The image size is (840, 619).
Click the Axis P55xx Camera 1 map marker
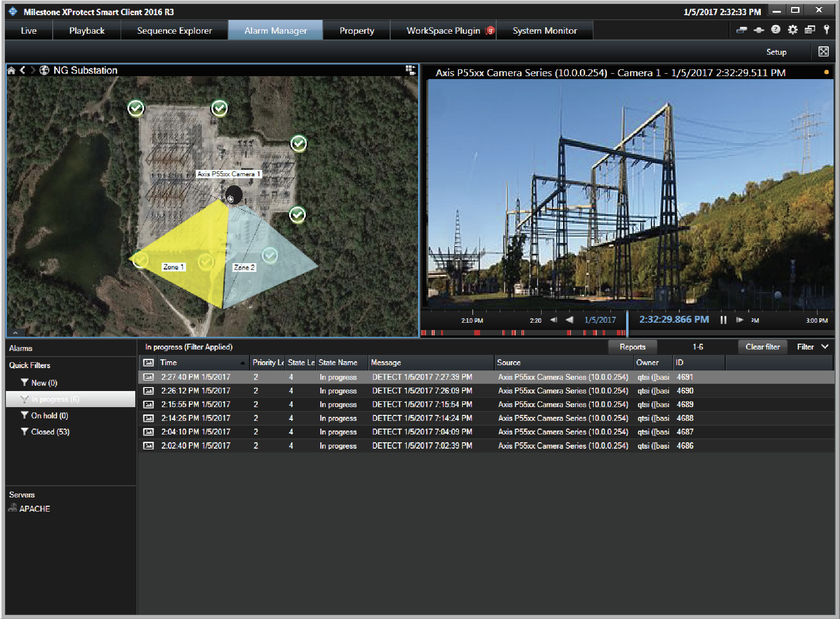(x=233, y=195)
